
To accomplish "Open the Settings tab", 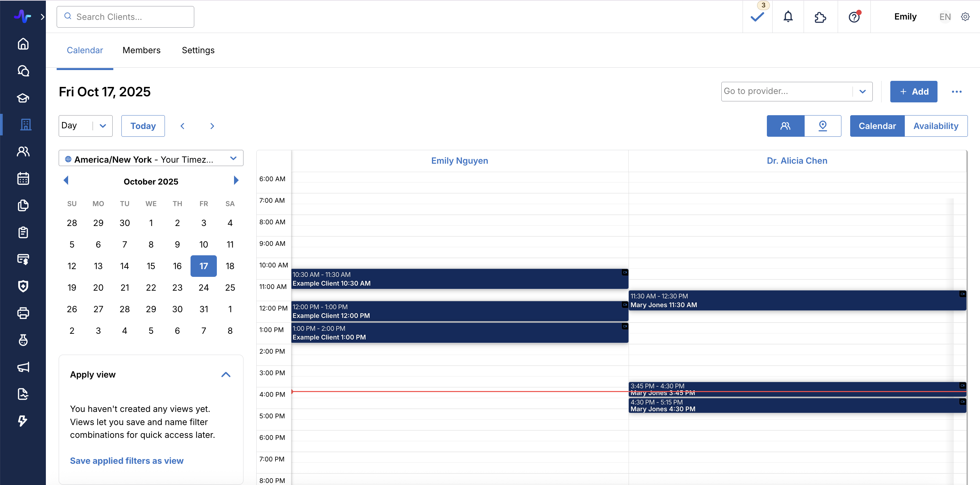I will point(198,50).
